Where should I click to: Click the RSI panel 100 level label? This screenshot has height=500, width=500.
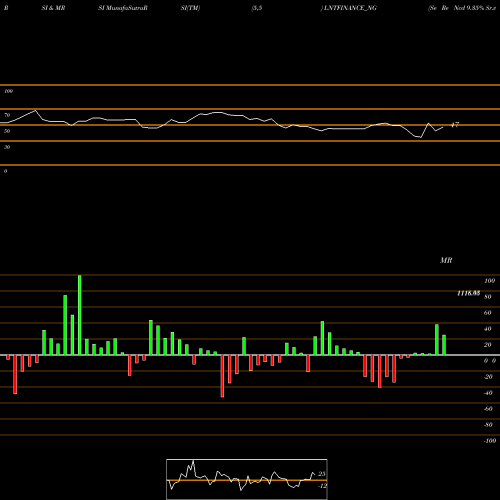coord(8,91)
